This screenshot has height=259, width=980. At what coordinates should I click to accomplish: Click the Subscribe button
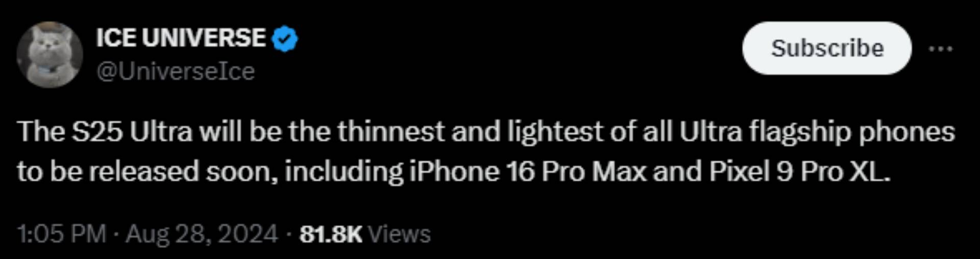tap(827, 48)
